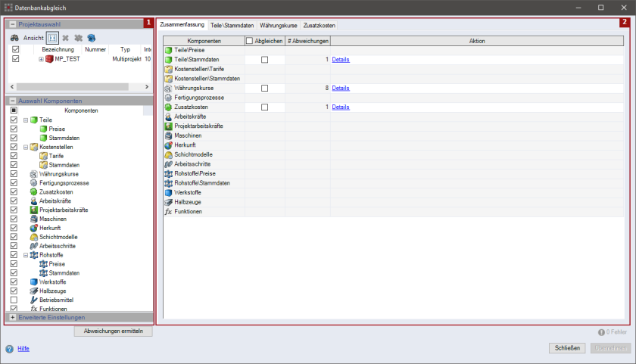Check Abgleichen box for Zusatzkosten row

pos(264,107)
